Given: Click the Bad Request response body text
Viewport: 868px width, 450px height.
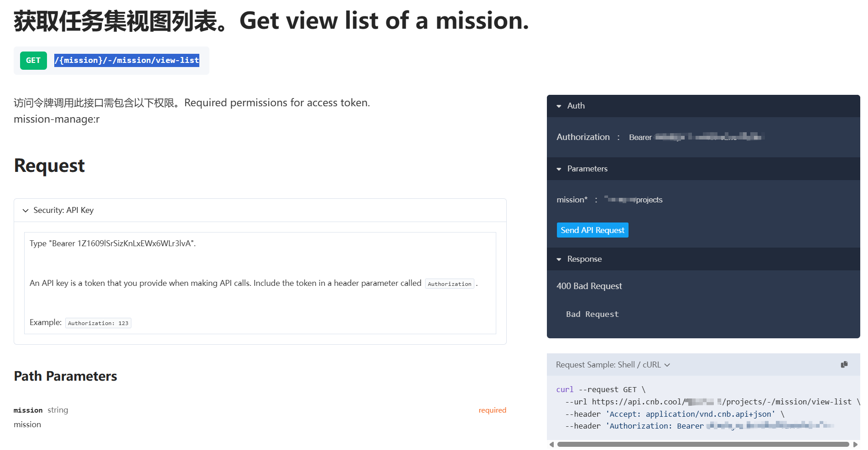Looking at the screenshot, I should [592, 314].
